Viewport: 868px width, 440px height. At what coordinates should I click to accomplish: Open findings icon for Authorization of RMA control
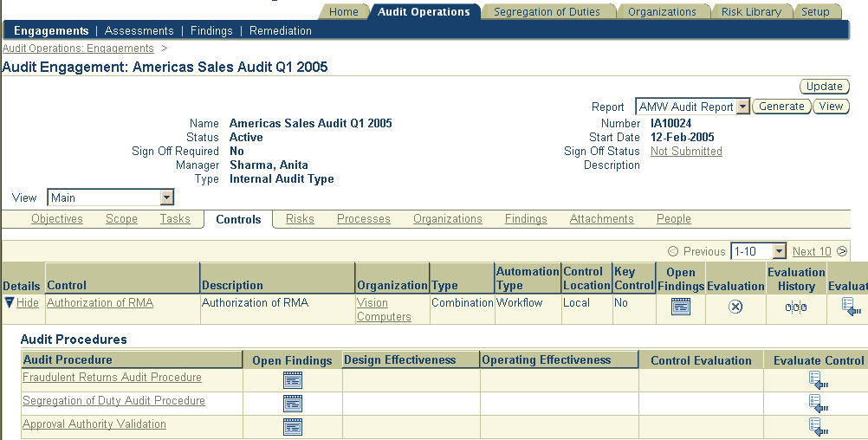pyautogui.click(x=680, y=307)
